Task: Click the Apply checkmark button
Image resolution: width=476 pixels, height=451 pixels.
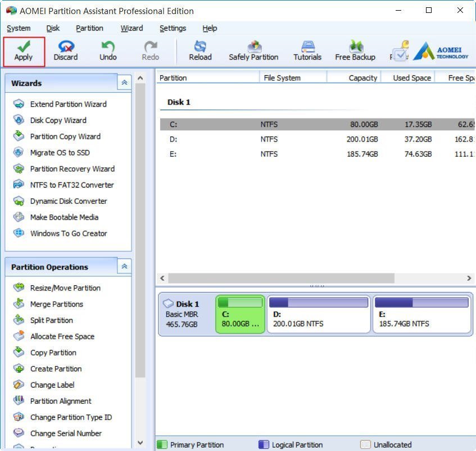Action: pos(24,52)
